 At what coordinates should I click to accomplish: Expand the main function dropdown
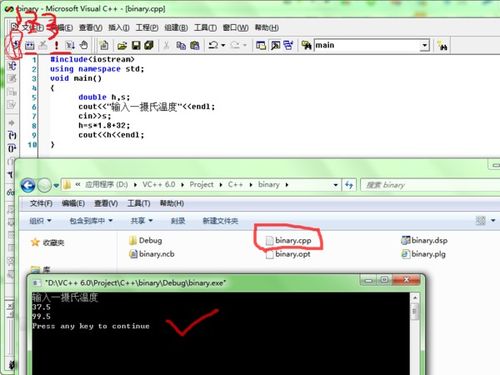[x=424, y=45]
